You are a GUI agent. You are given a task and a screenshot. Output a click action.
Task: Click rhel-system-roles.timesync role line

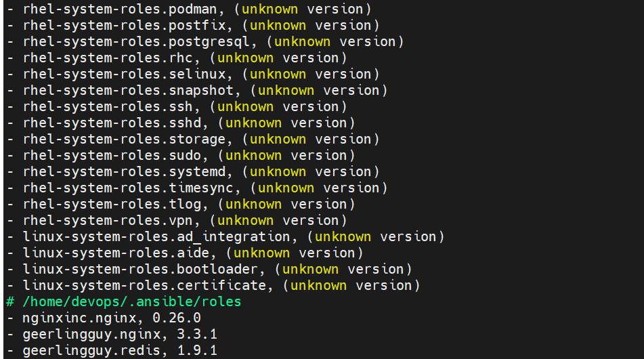(197, 188)
